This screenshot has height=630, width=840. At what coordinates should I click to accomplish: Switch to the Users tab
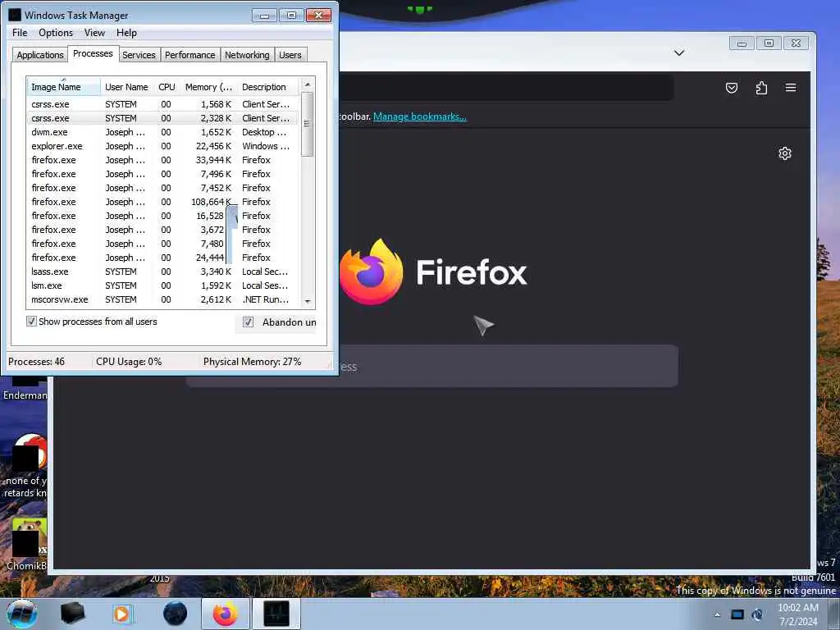[x=290, y=55]
